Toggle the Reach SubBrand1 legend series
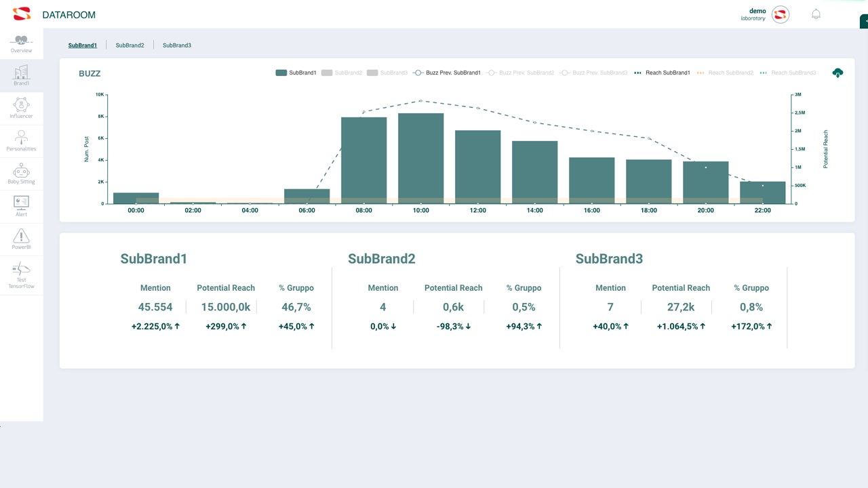This screenshot has height=488, width=868. click(x=662, y=73)
